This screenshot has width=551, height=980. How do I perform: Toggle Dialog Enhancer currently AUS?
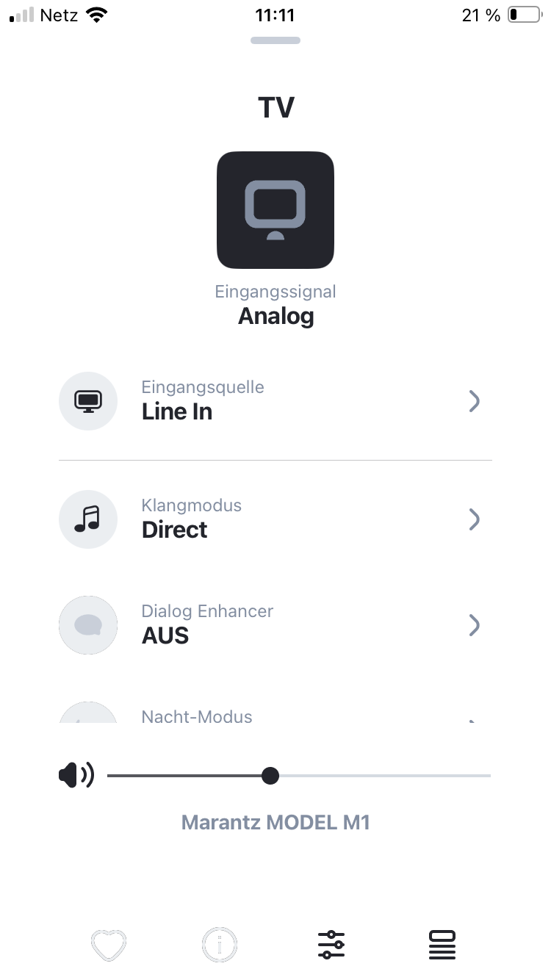[165, 635]
